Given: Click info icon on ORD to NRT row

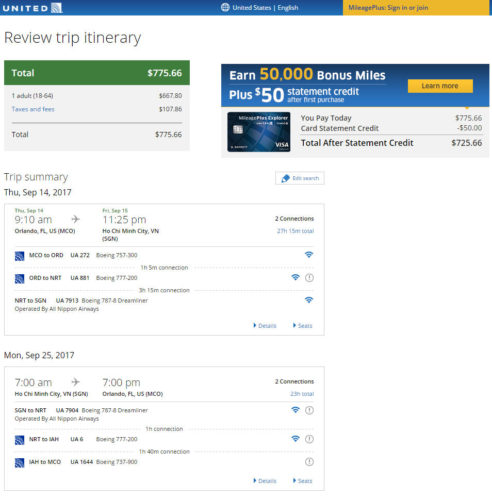Looking at the screenshot, I should pyautogui.click(x=309, y=278).
